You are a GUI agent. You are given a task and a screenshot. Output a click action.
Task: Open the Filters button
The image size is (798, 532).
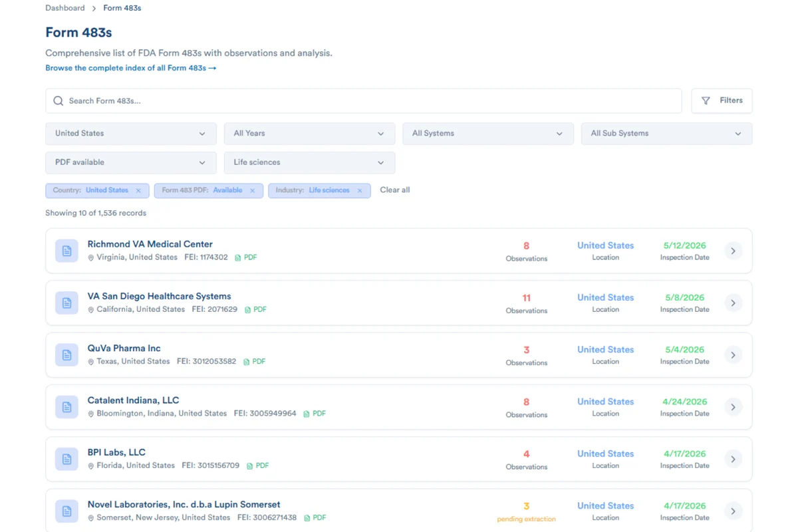722,100
